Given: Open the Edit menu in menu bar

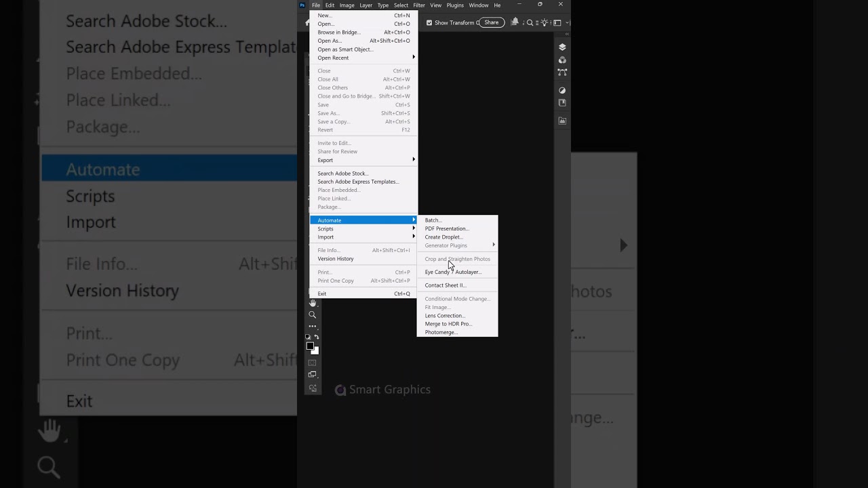Looking at the screenshot, I should coord(330,5).
